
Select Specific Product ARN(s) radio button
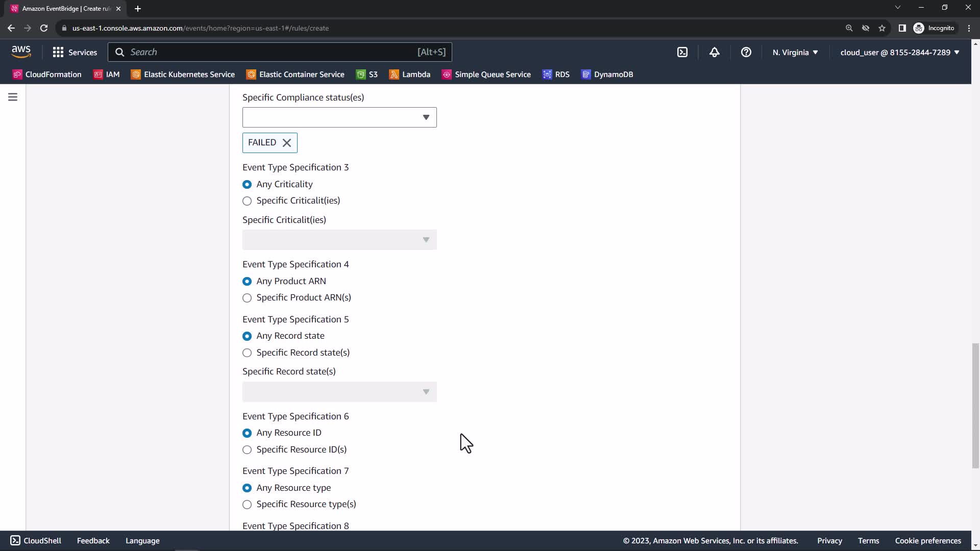coord(247,298)
